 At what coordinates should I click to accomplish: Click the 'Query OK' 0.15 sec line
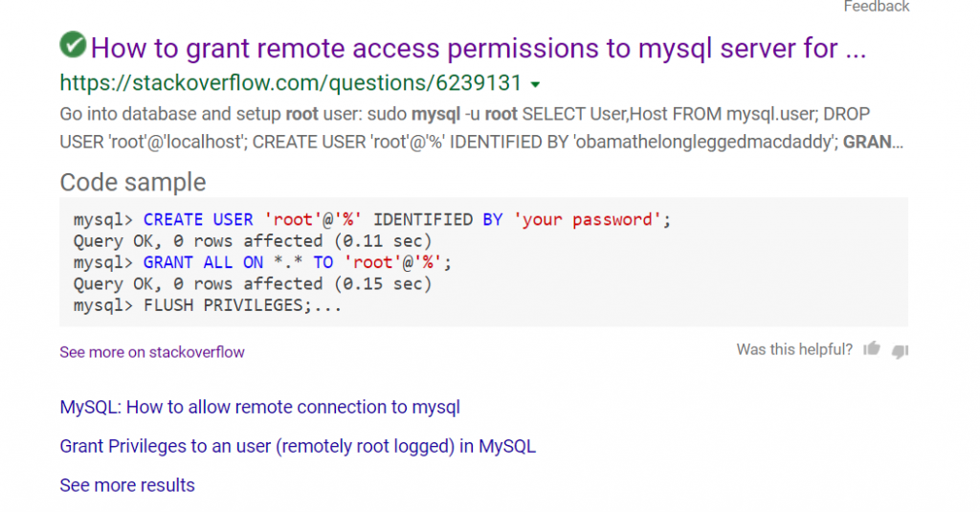tap(253, 284)
